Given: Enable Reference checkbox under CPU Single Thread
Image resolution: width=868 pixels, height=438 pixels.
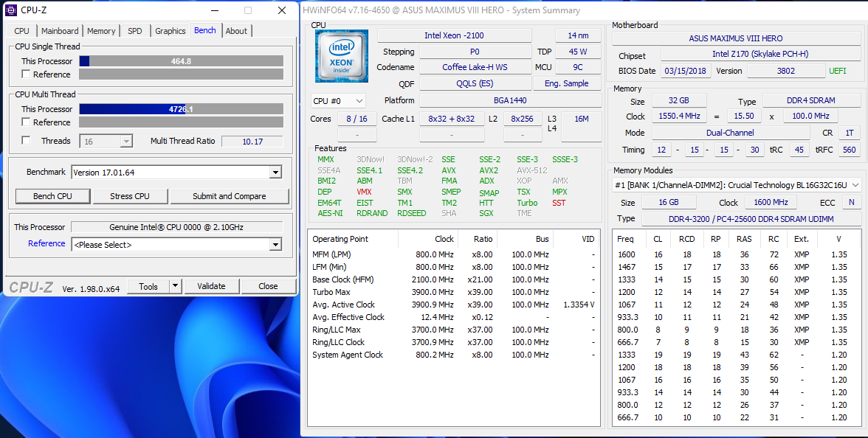Looking at the screenshot, I should [x=27, y=74].
